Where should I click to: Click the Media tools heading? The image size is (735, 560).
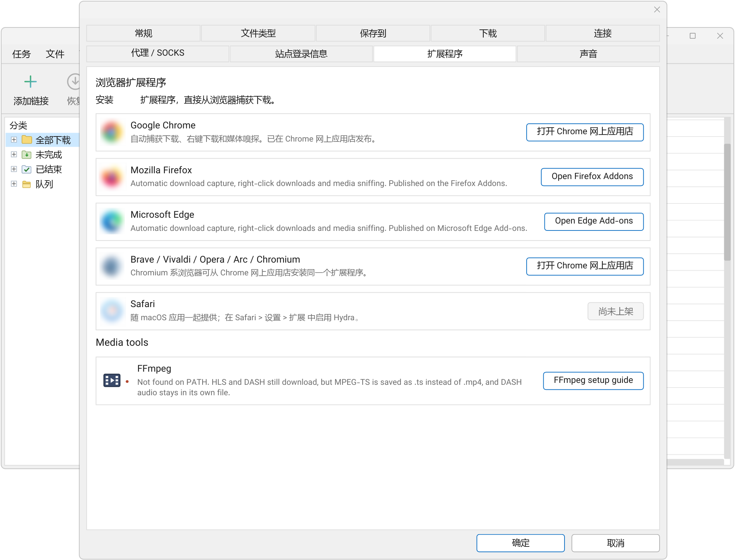click(x=122, y=342)
